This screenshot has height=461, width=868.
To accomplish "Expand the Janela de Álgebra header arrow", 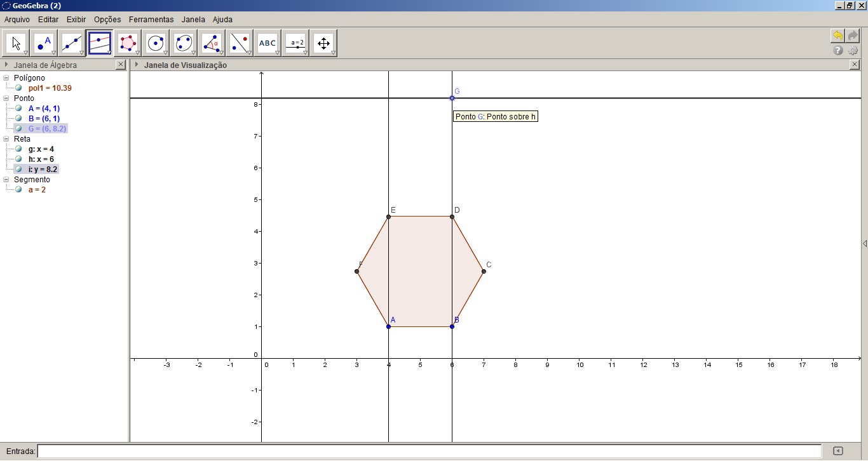I will coord(6,65).
